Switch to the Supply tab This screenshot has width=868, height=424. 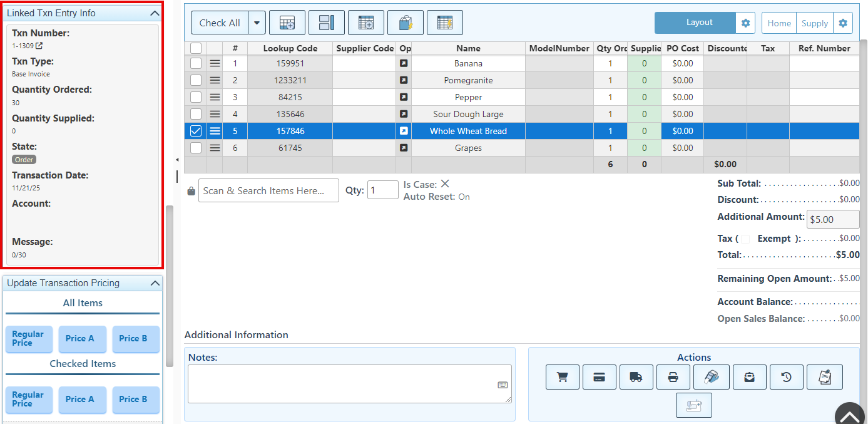point(814,23)
